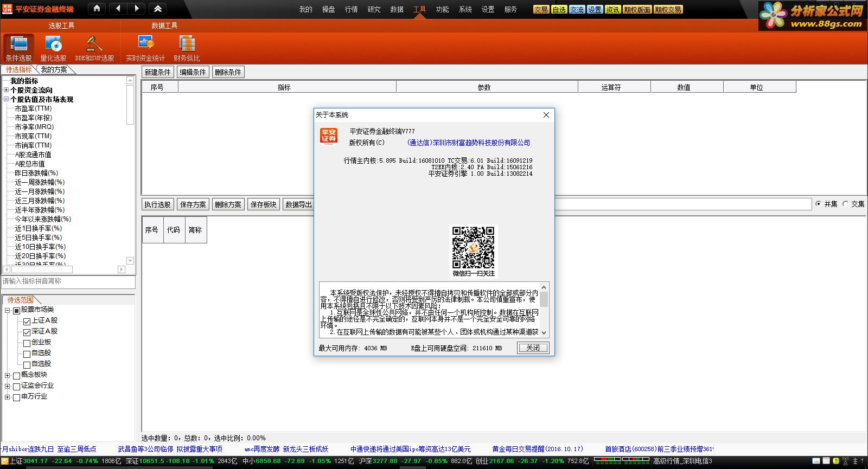Collapse toolbar with double-chevron up icon
The width and height of the screenshot is (868, 469).
coord(158,9)
